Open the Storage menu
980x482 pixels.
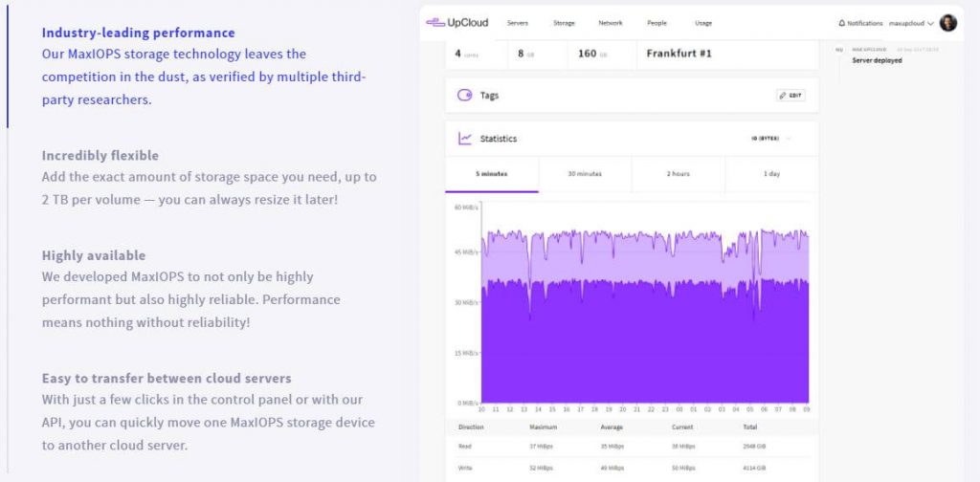point(564,23)
